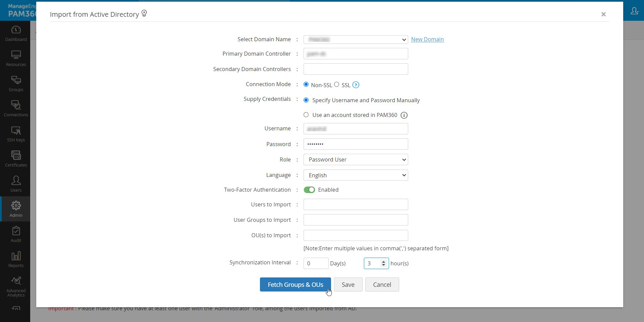Open the New Domain link
The width and height of the screenshot is (644, 322).
(x=427, y=39)
